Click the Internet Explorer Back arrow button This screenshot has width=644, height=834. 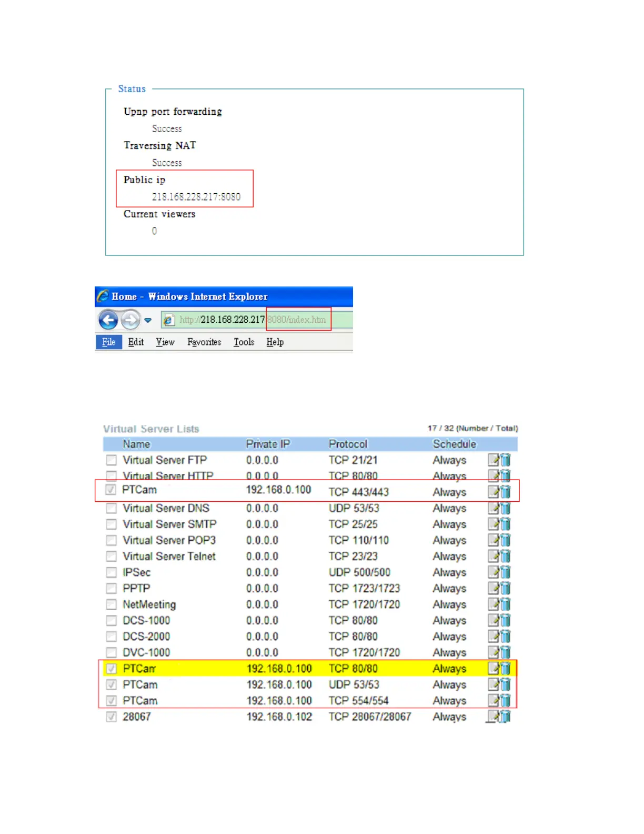coord(108,320)
